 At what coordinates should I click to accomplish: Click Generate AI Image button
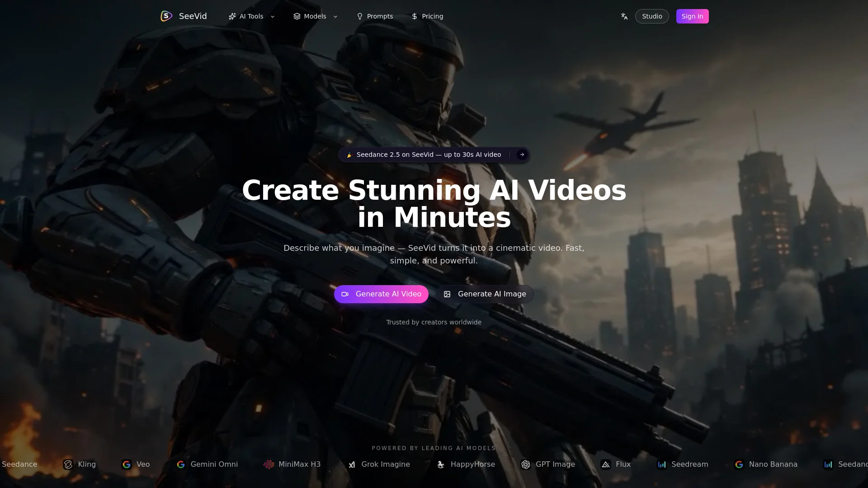pos(485,294)
